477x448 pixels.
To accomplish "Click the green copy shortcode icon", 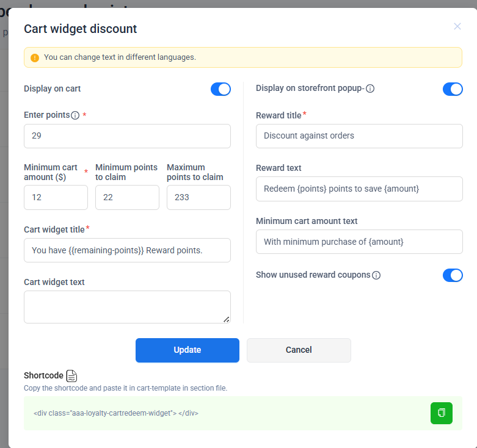I will point(441,413).
